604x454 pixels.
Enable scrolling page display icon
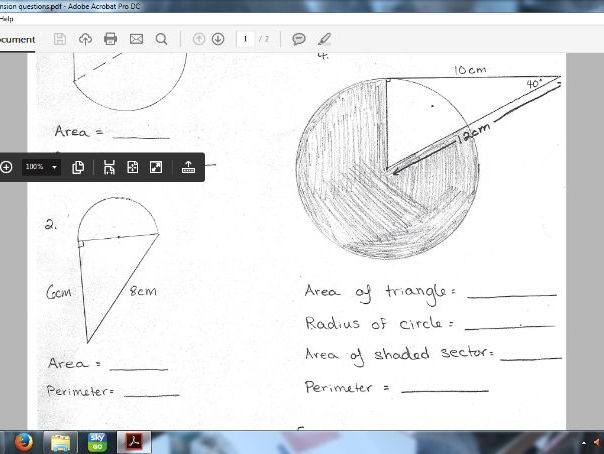[x=109, y=167]
